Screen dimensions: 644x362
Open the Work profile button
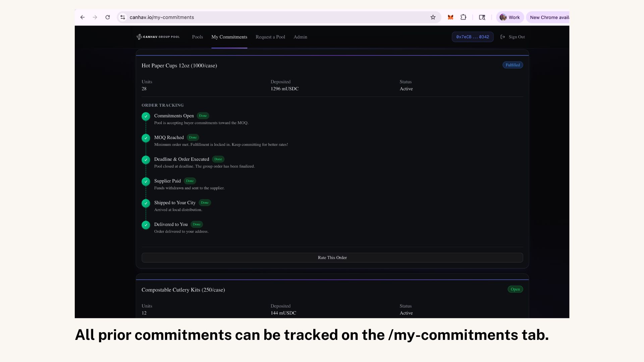[510, 17]
